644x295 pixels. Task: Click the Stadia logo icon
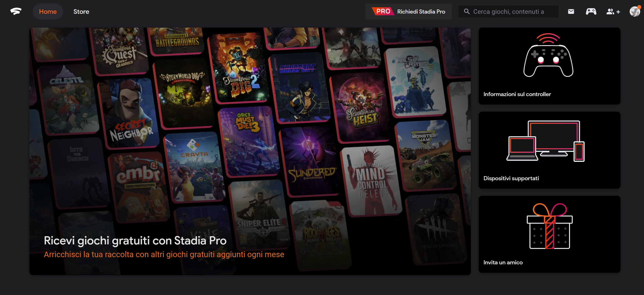pyautogui.click(x=16, y=12)
